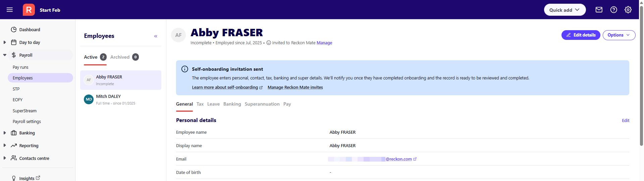The height and width of the screenshot is (181, 644).
Task: Click the Dashboard label in sidebar
Action: 30,29
